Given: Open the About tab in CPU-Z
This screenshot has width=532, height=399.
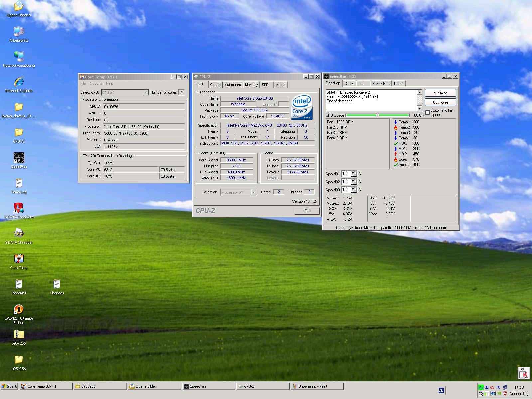Looking at the screenshot, I should [281, 85].
